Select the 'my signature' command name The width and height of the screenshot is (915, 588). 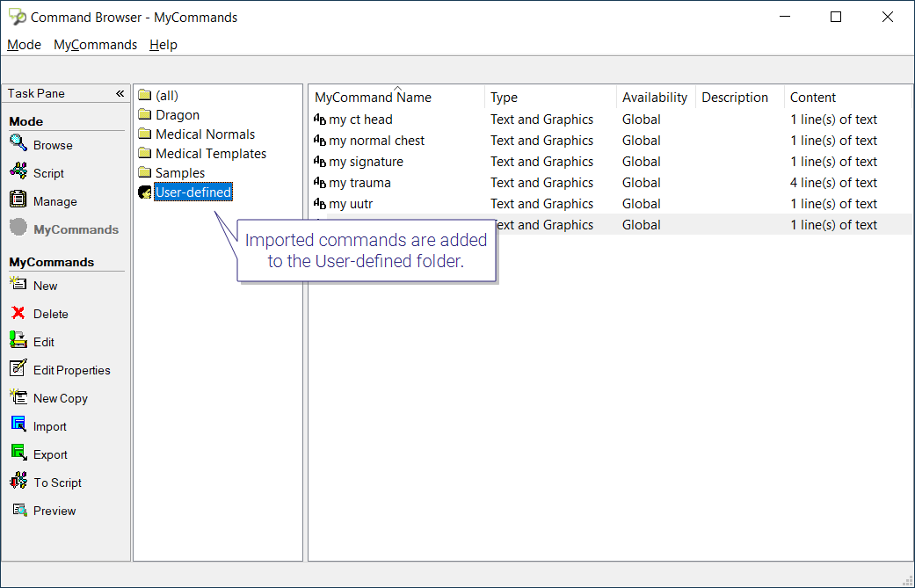(x=366, y=162)
